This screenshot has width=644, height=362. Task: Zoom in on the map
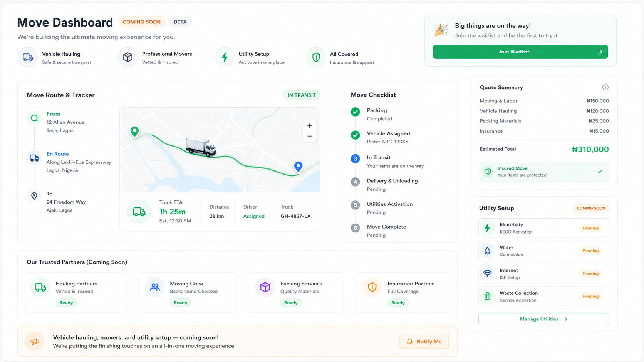(309, 126)
